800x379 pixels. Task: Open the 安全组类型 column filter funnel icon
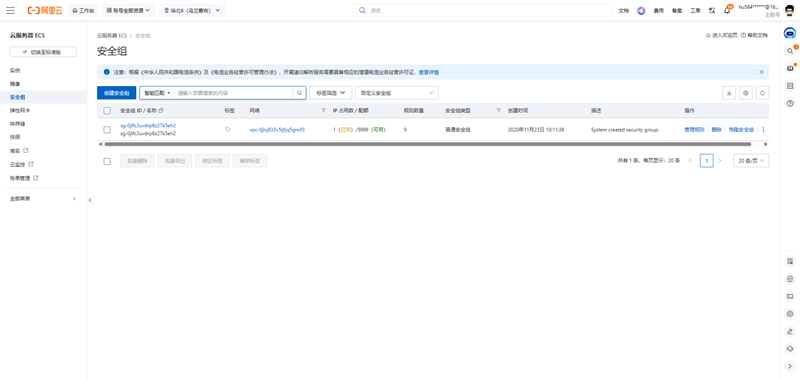coord(498,111)
